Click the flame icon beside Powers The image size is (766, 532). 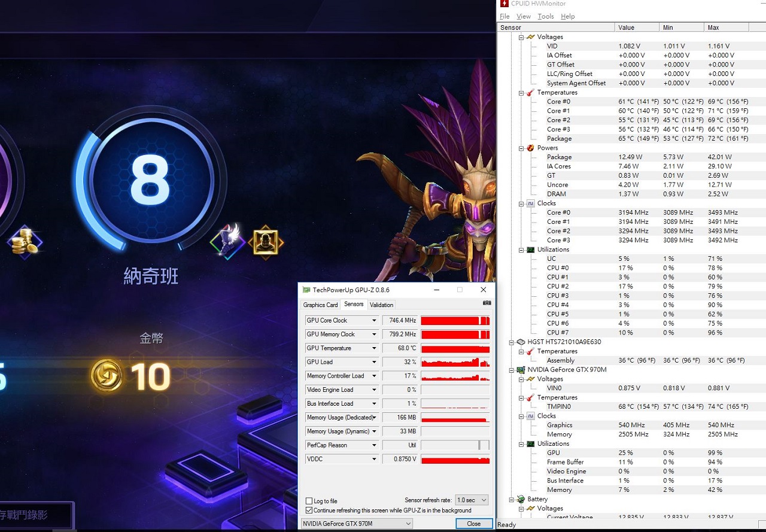[530, 148]
